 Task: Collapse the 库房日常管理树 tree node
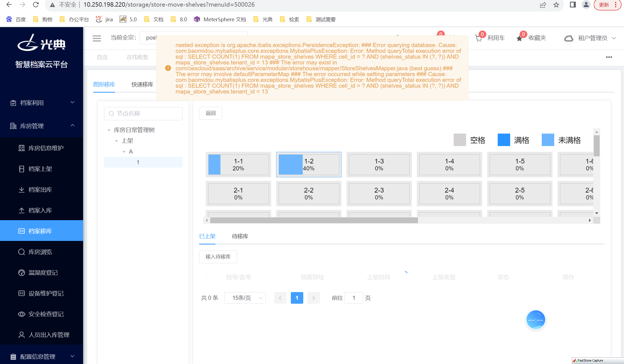109,130
